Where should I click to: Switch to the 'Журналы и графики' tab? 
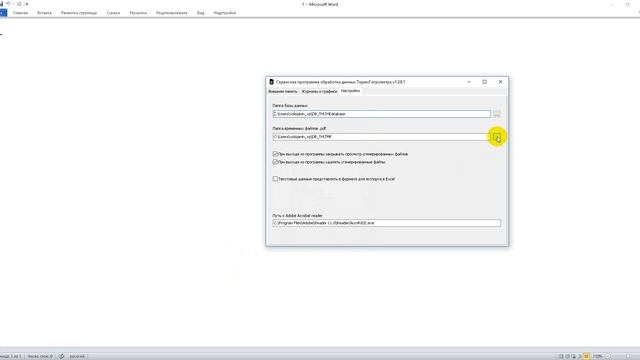pyautogui.click(x=319, y=91)
